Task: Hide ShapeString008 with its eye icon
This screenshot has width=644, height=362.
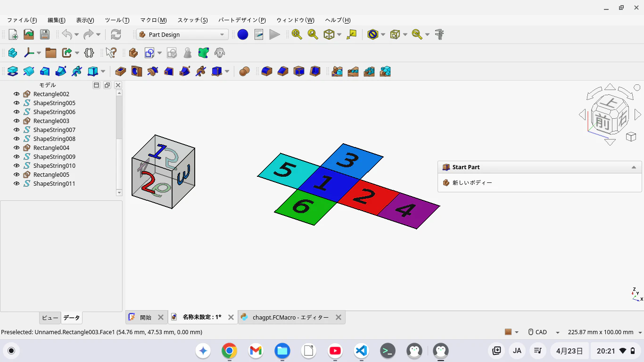Action: 17,139
